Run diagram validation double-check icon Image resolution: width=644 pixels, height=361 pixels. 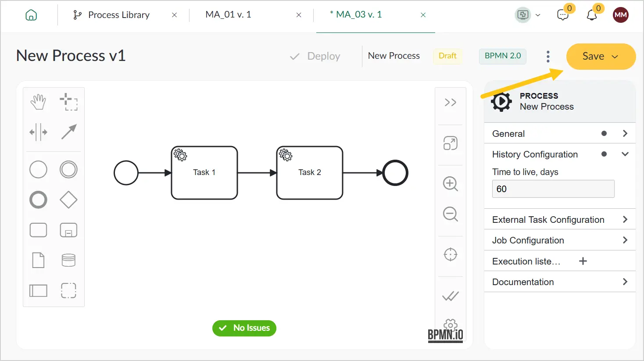451,296
